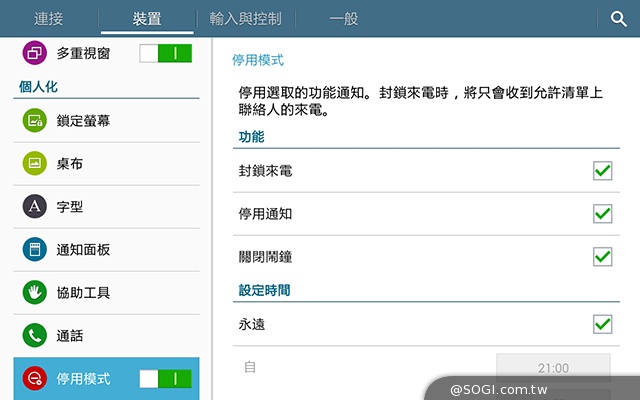Select 多重視窗 sidebar label
Image resolution: width=640 pixels, height=400 pixels.
pos(83,53)
